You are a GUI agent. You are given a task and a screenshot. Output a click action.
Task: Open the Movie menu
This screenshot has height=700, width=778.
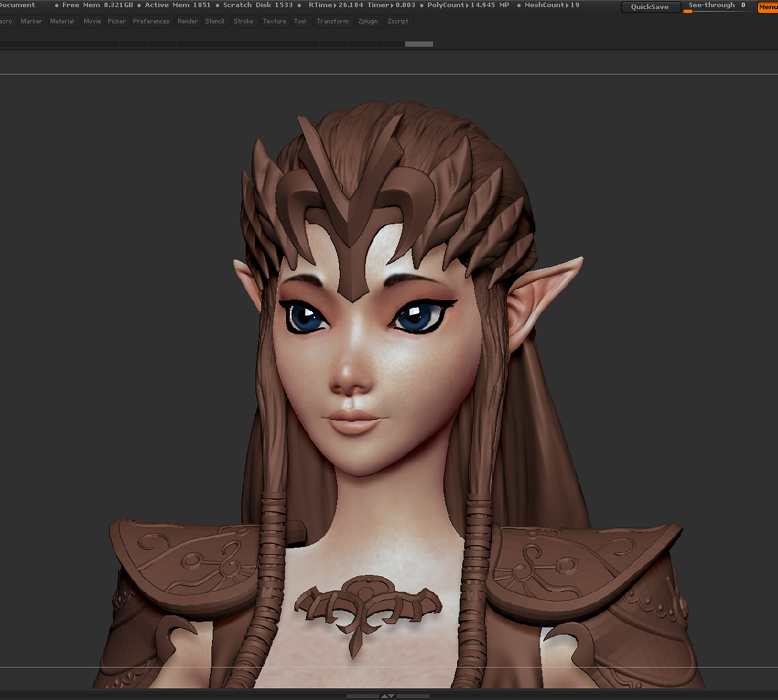pyautogui.click(x=92, y=21)
